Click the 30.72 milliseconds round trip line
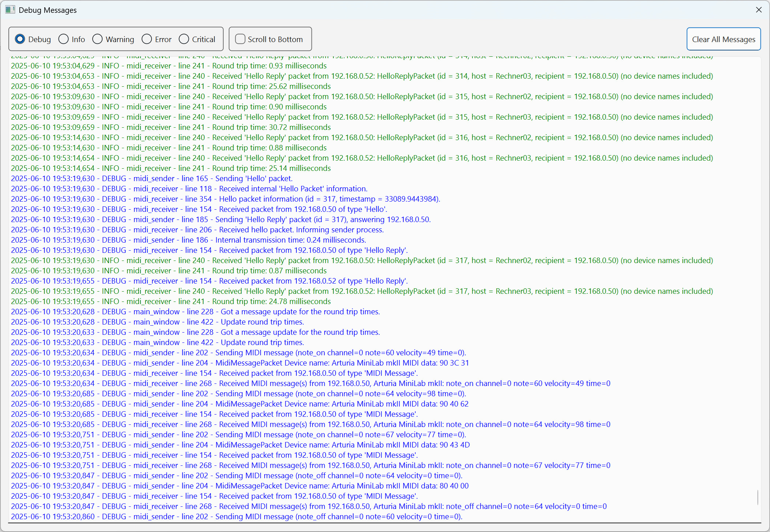Screen dimensions: 770x532 [171, 127]
